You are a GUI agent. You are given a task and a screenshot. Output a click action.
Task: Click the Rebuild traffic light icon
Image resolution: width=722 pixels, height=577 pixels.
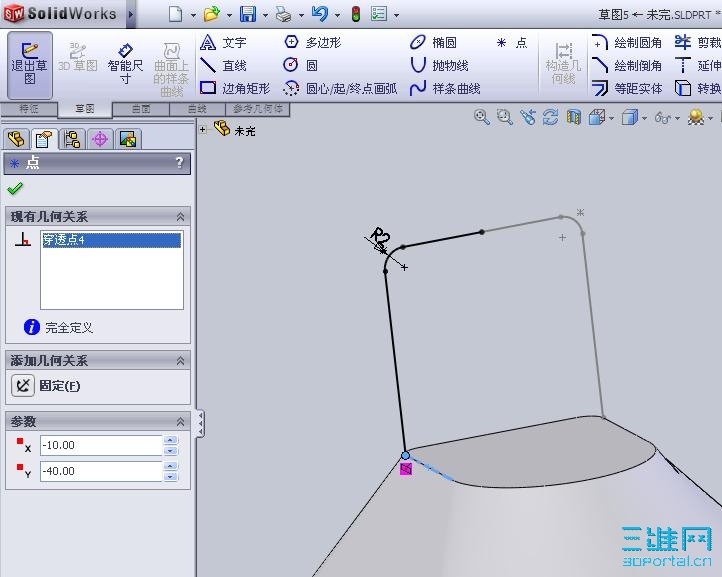coord(355,14)
